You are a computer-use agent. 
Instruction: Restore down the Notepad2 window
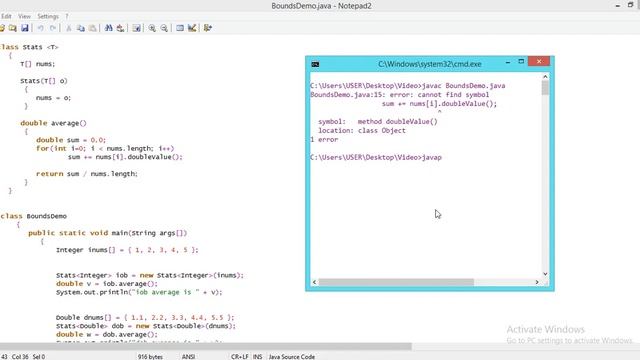tap(631, 5)
